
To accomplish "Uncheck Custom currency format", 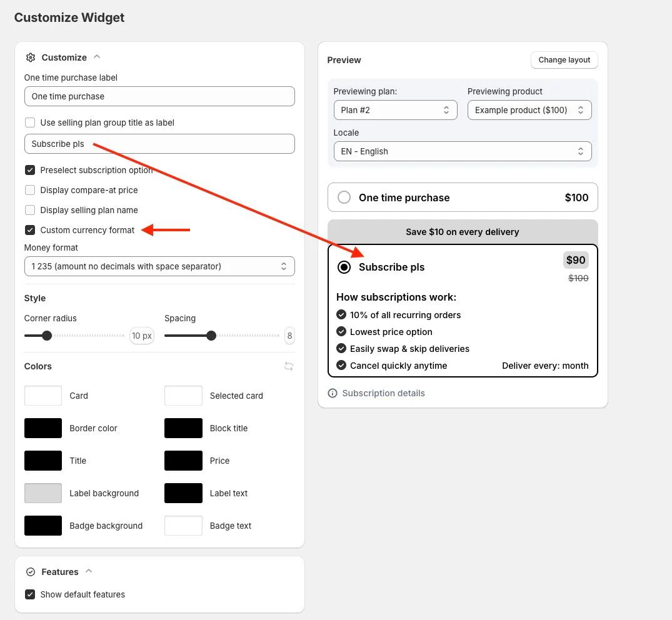I will (30, 230).
